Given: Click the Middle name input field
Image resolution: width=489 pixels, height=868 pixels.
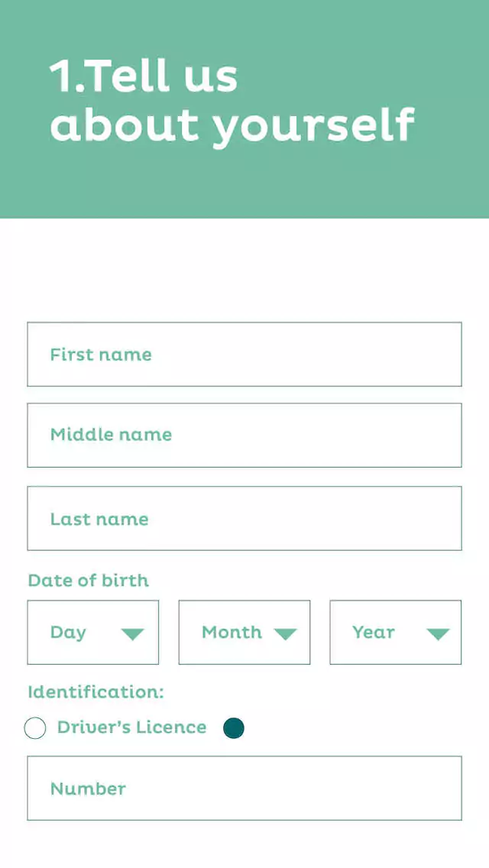Looking at the screenshot, I should coord(244,434).
